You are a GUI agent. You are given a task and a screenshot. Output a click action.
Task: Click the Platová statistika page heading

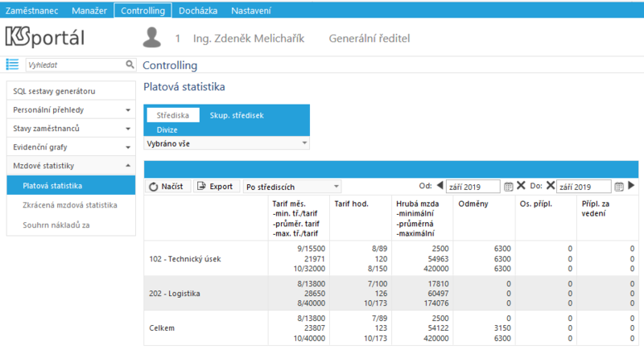pyautogui.click(x=184, y=87)
